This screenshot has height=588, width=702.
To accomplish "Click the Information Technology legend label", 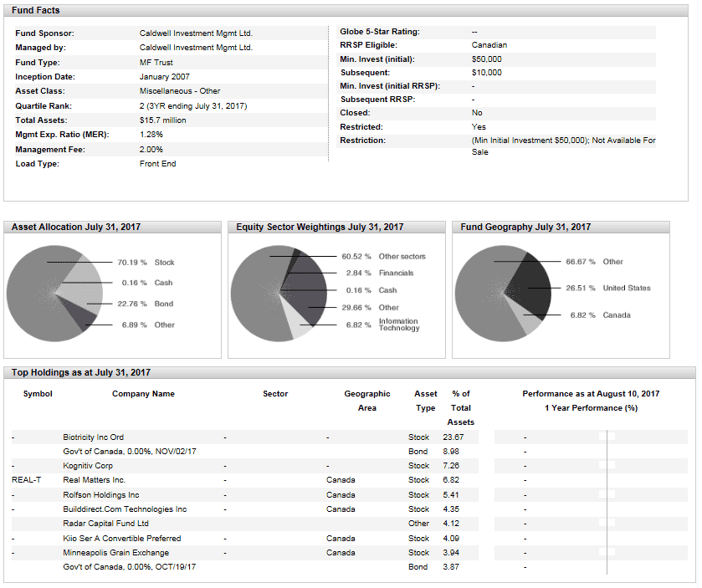I will 399,325.
